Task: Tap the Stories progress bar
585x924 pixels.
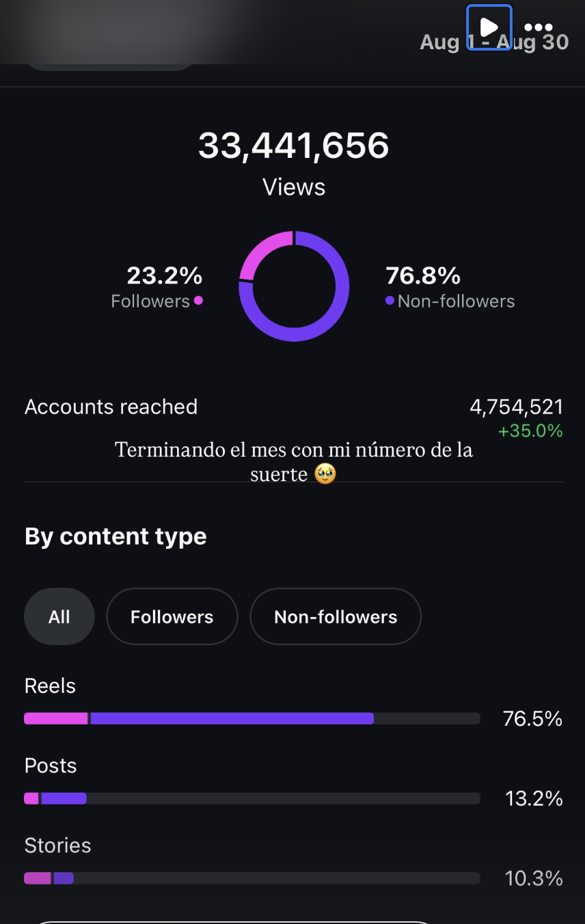Action: click(x=251, y=878)
